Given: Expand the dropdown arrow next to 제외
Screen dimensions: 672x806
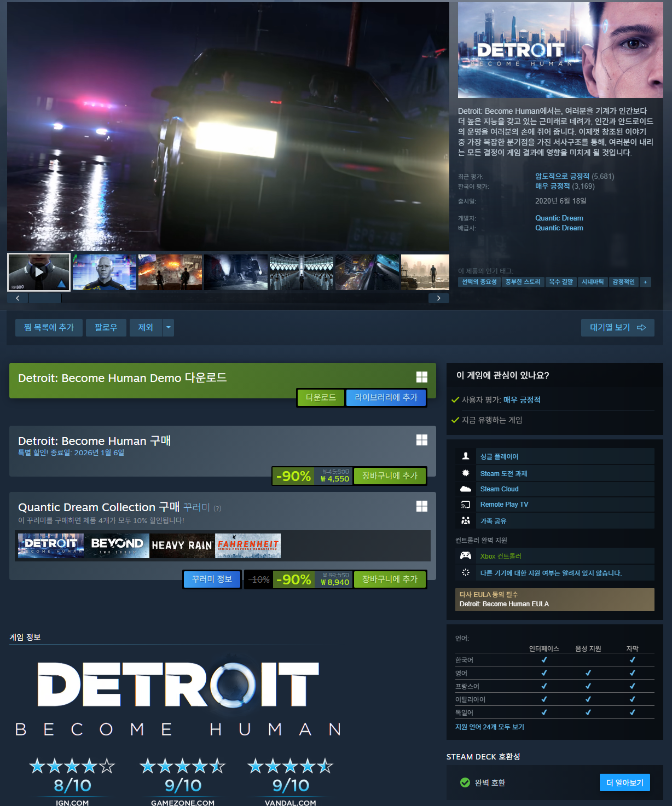Looking at the screenshot, I should [169, 327].
